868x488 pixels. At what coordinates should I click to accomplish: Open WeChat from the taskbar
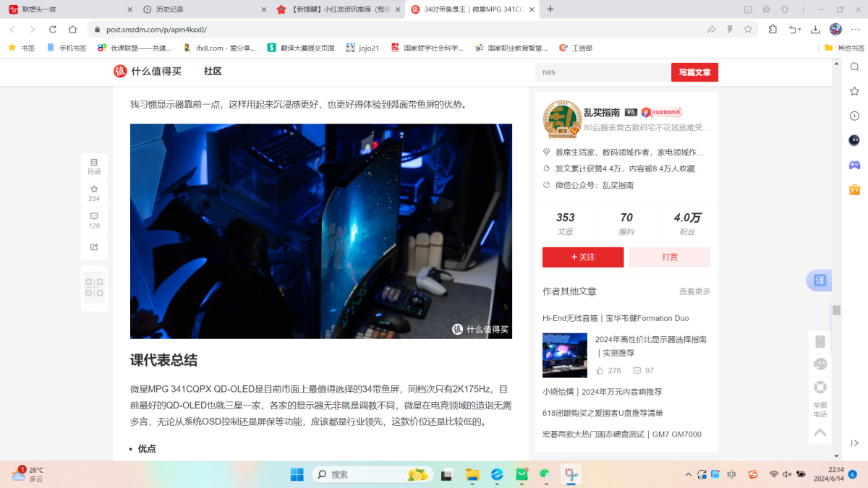(545, 475)
